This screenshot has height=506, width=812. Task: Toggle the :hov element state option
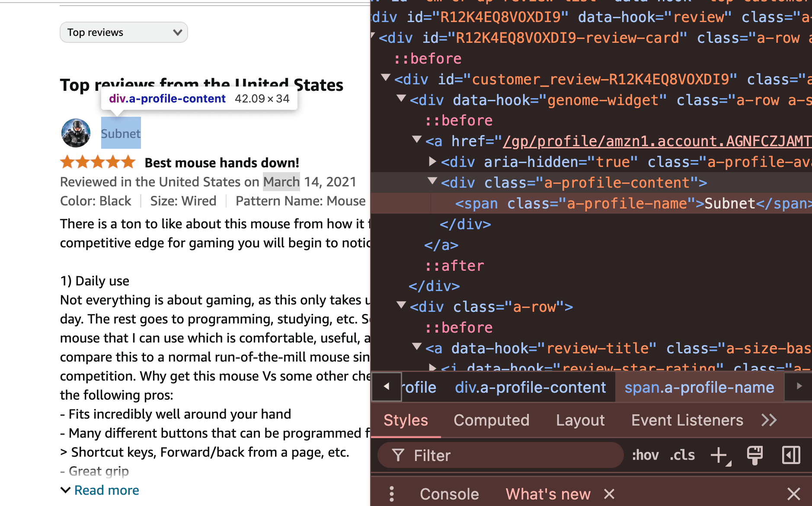click(x=646, y=455)
